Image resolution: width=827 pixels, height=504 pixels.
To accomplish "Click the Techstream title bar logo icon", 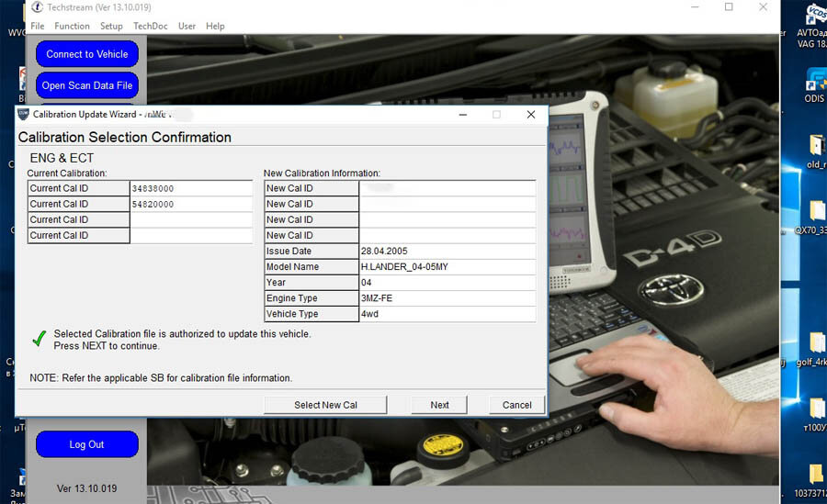I will tap(37, 7).
